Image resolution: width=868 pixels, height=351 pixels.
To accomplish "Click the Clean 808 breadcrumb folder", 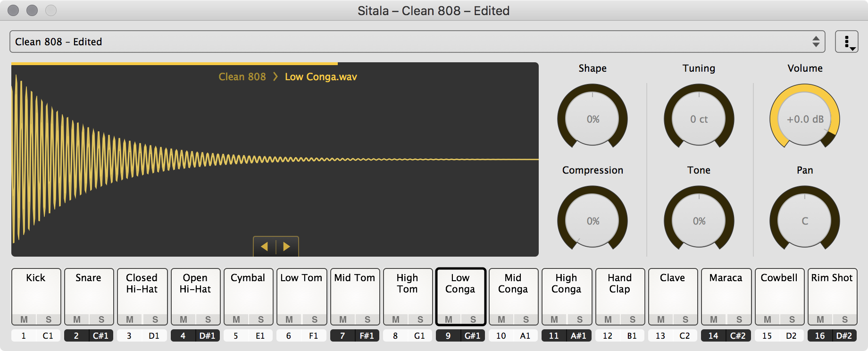I will tap(242, 76).
